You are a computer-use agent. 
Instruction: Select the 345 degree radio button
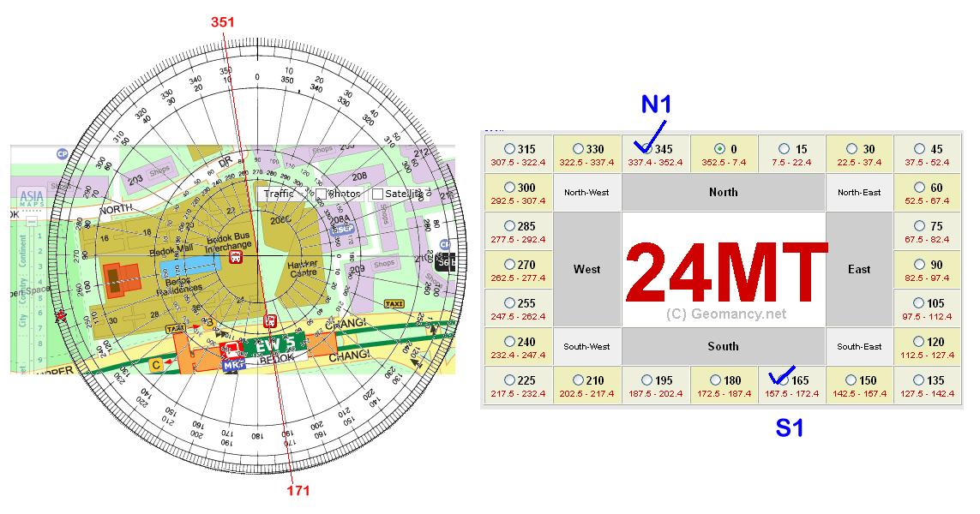(646, 149)
